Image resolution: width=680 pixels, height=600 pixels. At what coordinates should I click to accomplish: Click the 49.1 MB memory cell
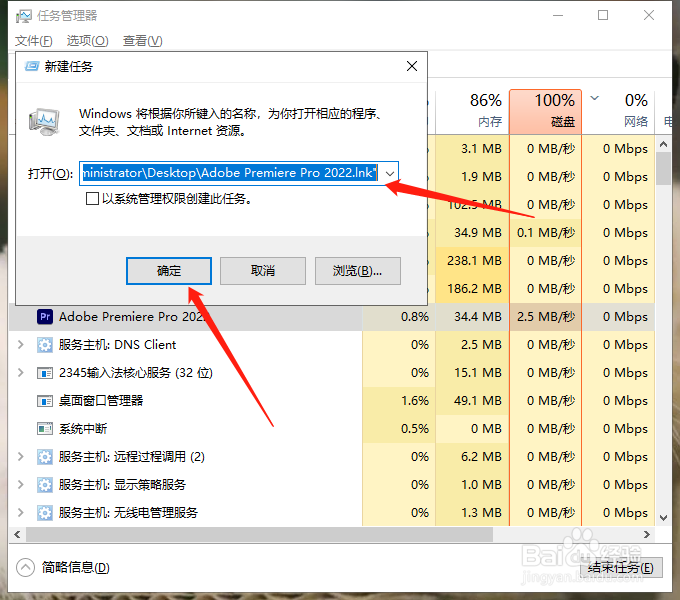tap(472, 401)
